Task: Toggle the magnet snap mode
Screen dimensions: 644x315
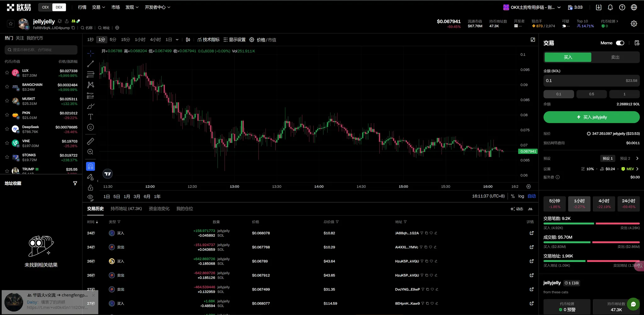Action: [x=91, y=166]
